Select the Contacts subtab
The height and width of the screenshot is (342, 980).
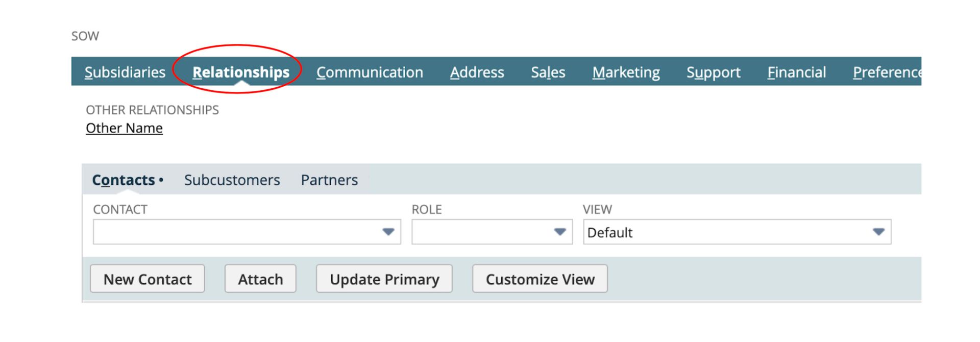[124, 180]
